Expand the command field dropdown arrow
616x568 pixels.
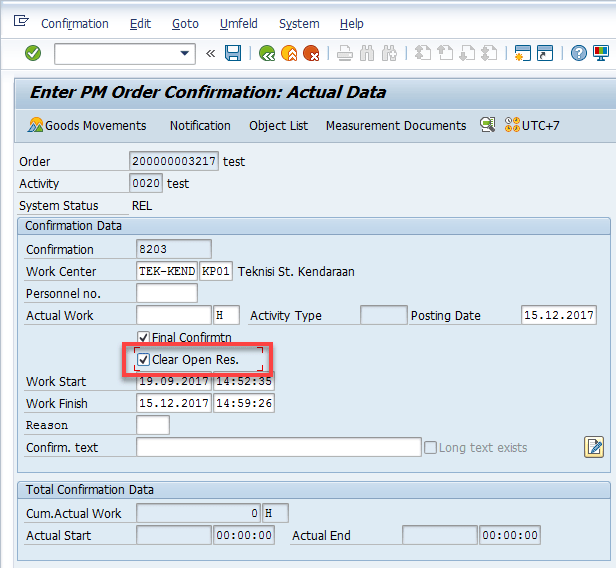[x=185, y=53]
